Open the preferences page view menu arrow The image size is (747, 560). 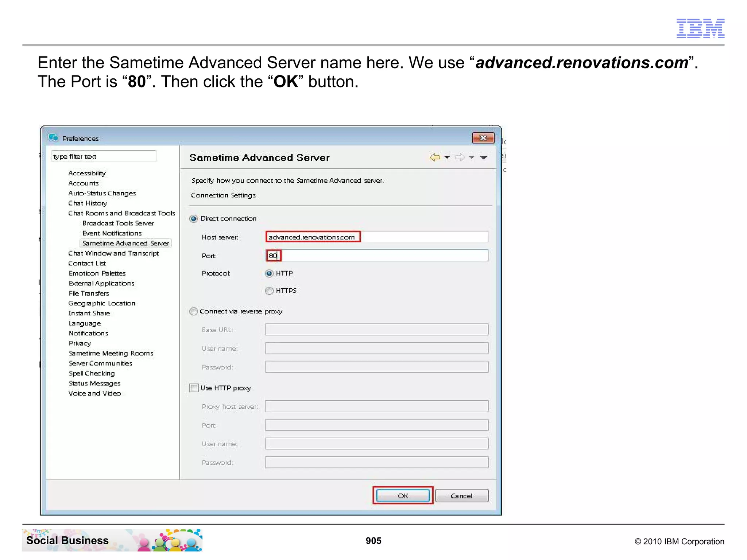484,157
